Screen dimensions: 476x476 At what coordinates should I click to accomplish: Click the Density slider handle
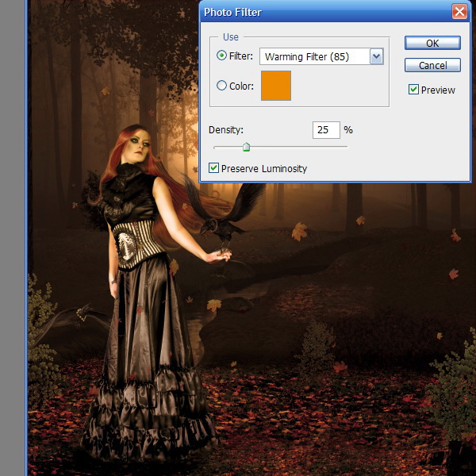pyautogui.click(x=246, y=148)
